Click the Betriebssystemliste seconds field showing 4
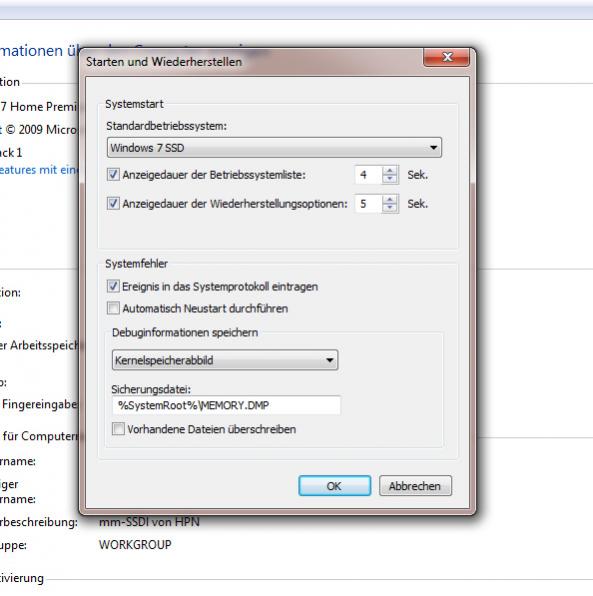The image size is (593, 596). 368,175
